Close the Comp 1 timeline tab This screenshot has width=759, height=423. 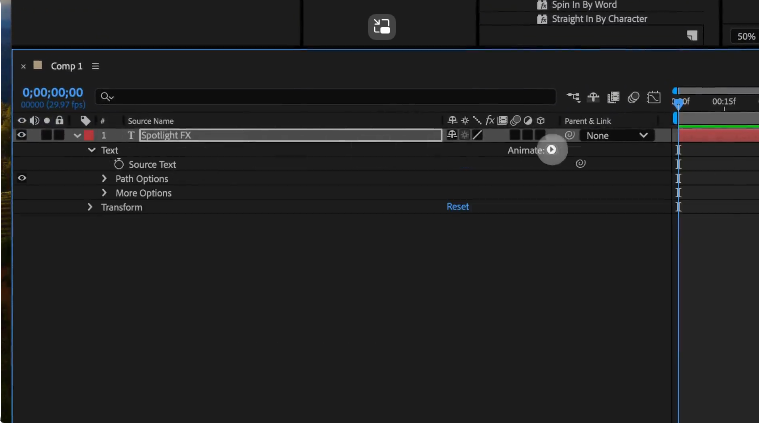point(23,66)
